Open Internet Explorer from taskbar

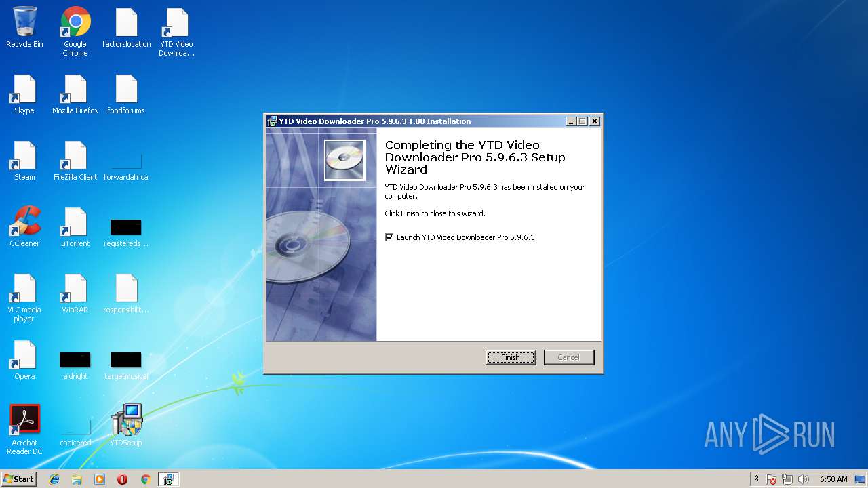[54, 479]
